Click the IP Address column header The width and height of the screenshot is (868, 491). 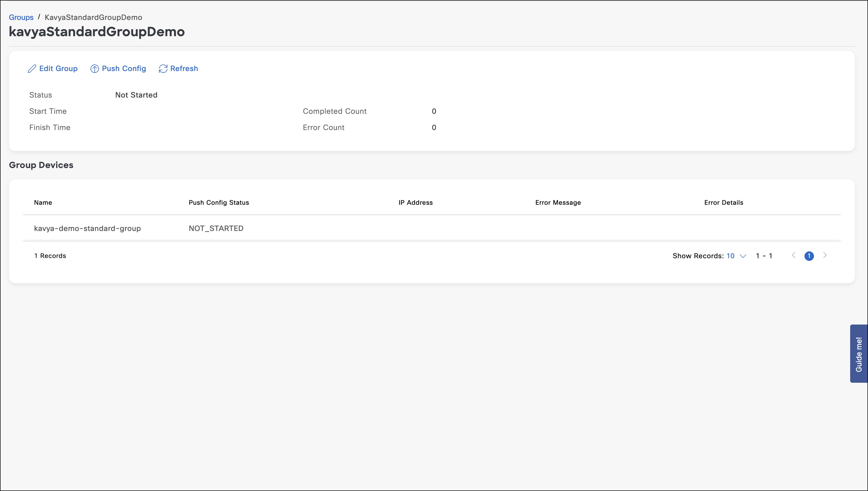pos(415,202)
